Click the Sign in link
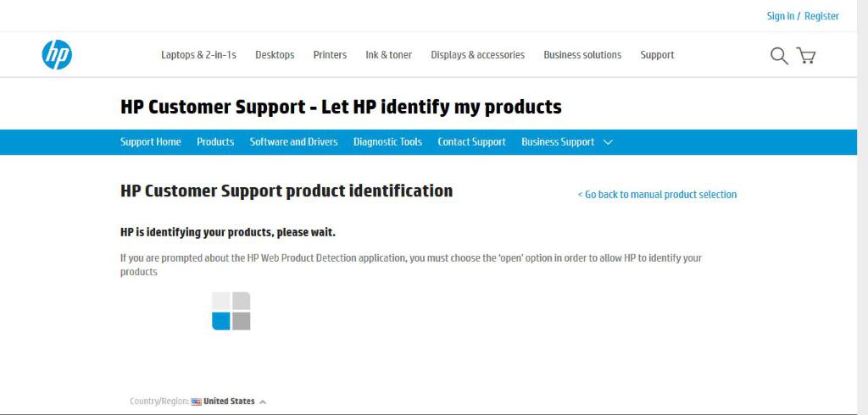Screen dimensions: 868x415 coord(780,16)
